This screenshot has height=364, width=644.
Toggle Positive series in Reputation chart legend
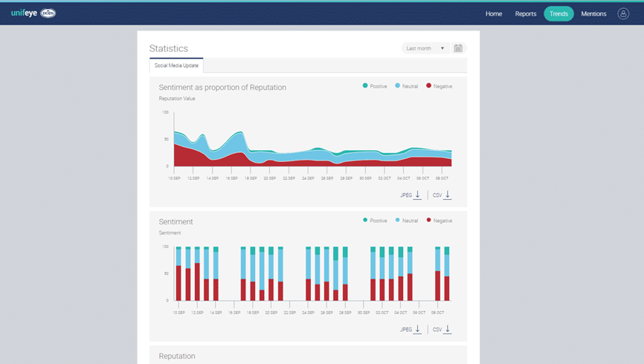click(x=375, y=86)
